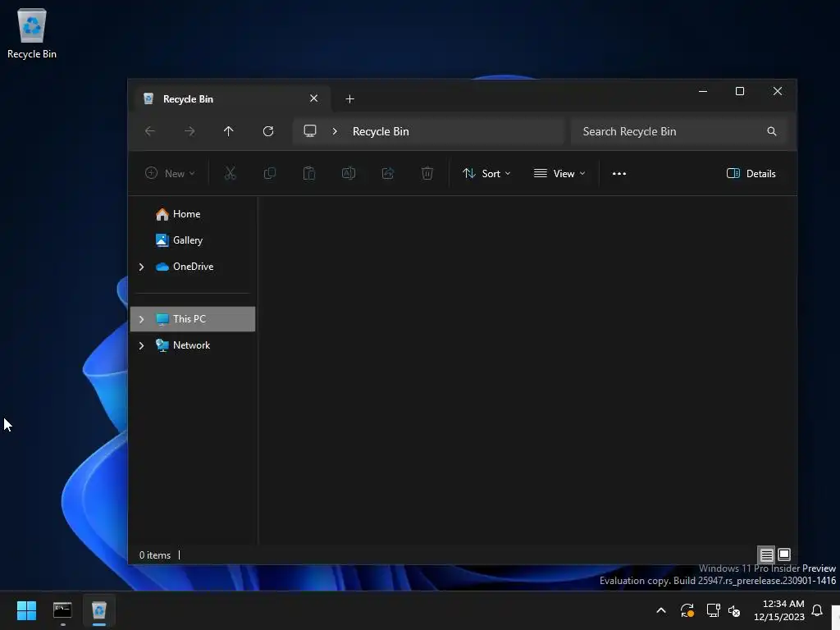The image size is (840, 630).
Task: Expand the This PC tree node
Action: [x=141, y=319]
